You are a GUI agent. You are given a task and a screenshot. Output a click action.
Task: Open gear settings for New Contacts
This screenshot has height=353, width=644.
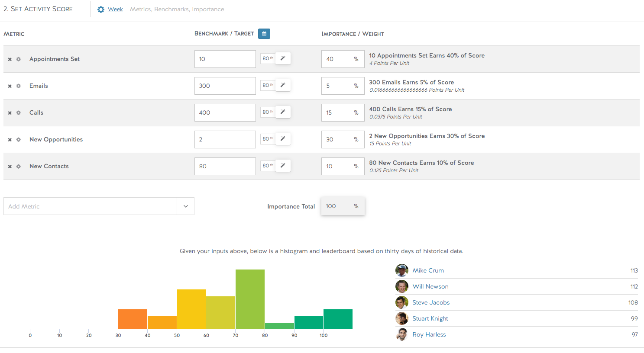tap(19, 167)
